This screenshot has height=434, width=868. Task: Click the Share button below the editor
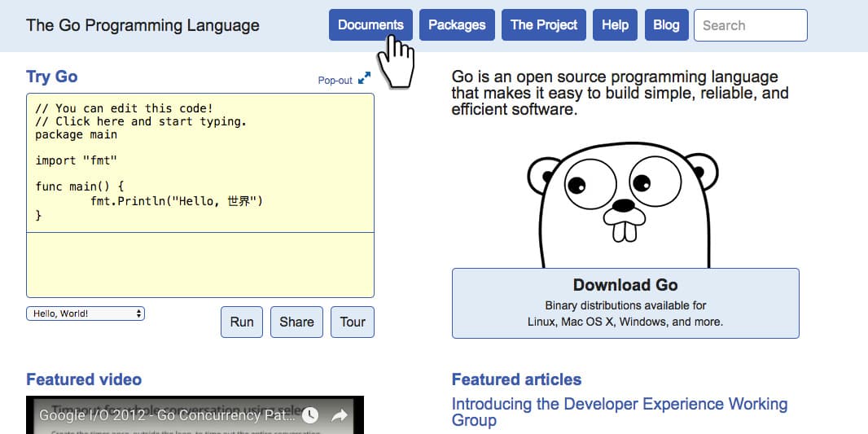tap(296, 322)
